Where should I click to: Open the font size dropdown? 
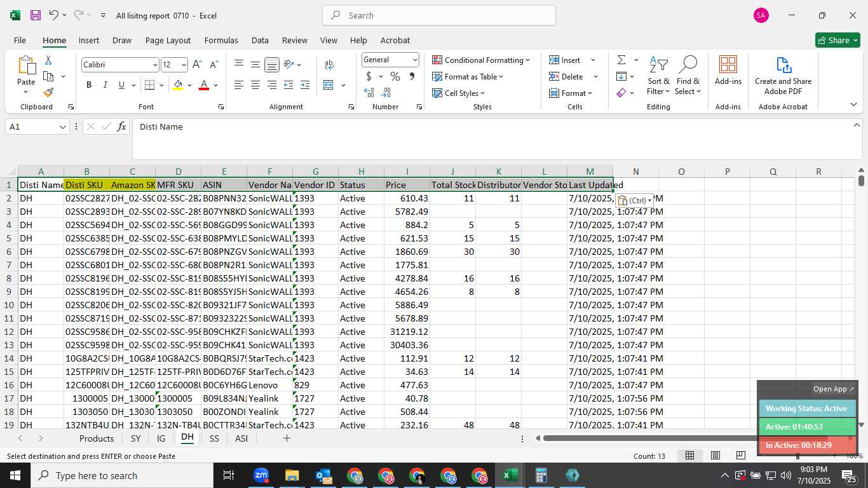tap(184, 65)
